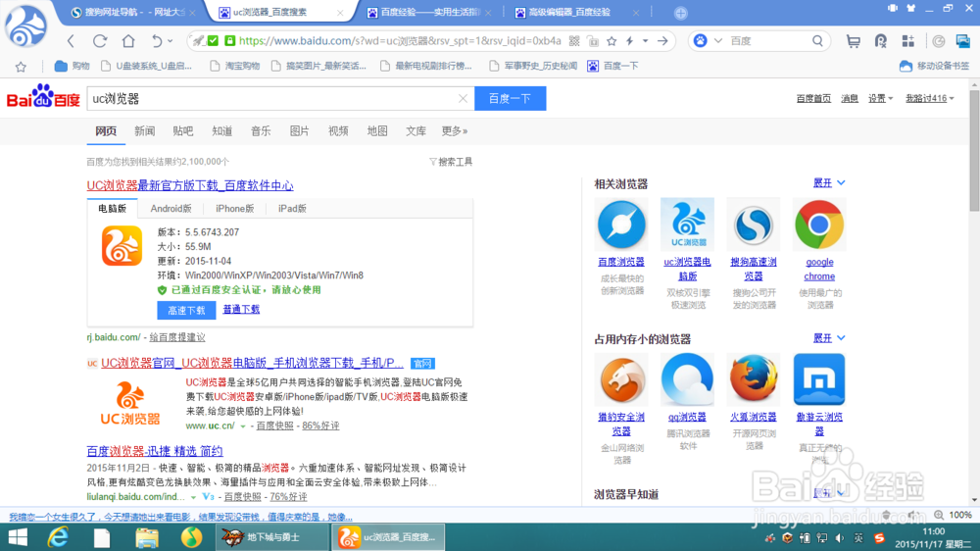Open dropdown arrow beside the undo icon

pyautogui.click(x=170, y=41)
